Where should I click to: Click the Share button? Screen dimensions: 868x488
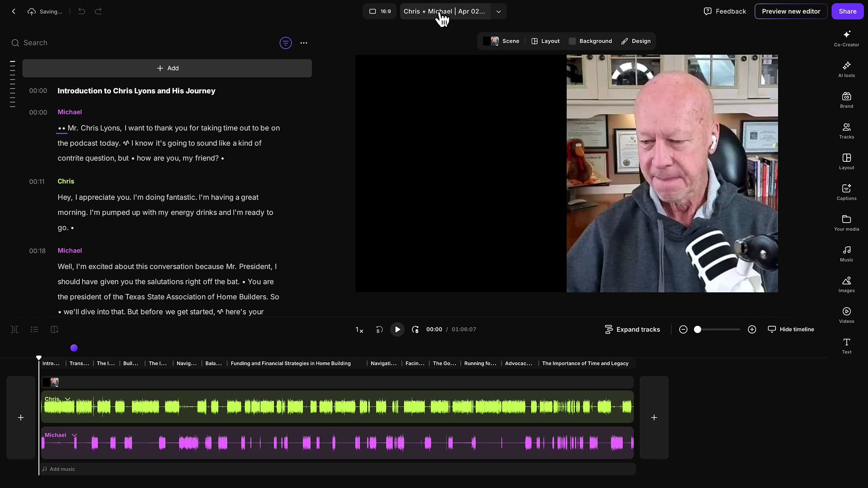847,11
